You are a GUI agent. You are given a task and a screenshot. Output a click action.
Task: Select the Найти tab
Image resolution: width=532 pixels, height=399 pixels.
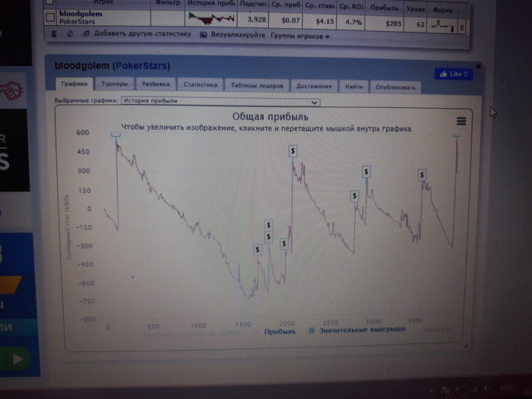pyautogui.click(x=354, y=87)
